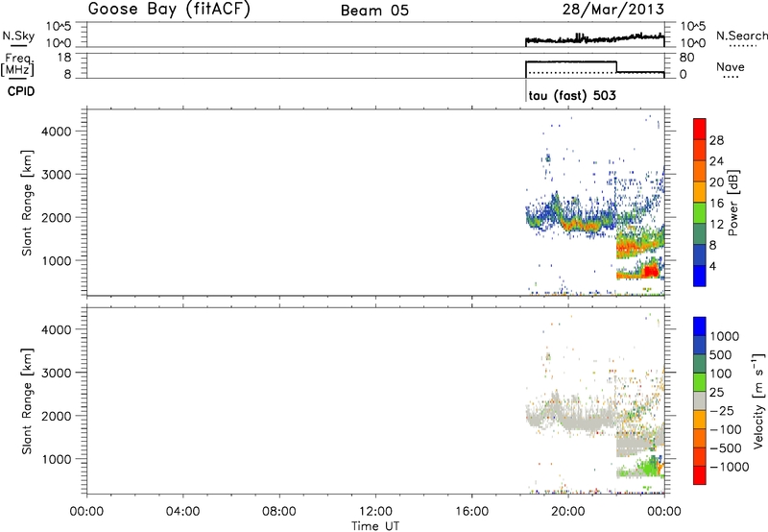Click the "Freq. [MHz]" axis label

17,64
